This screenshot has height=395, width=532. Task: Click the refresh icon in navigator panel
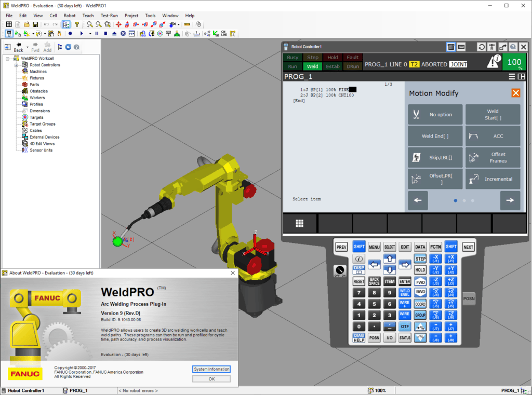(68, 47)
